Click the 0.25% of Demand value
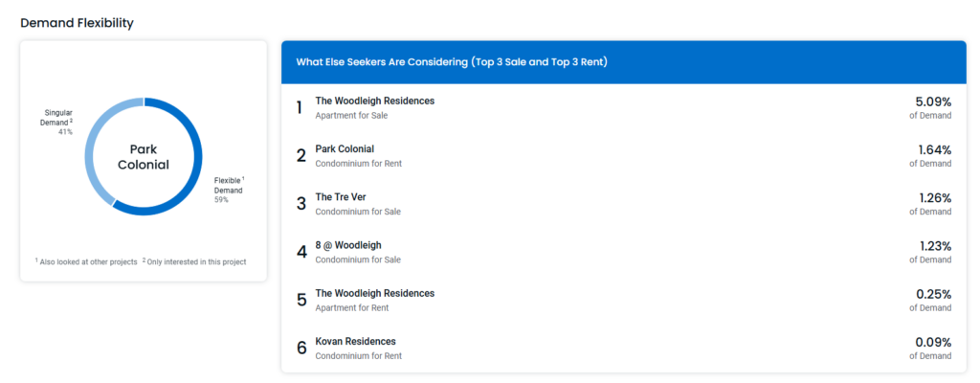980x383 pixels. click(x=930, y=301)
